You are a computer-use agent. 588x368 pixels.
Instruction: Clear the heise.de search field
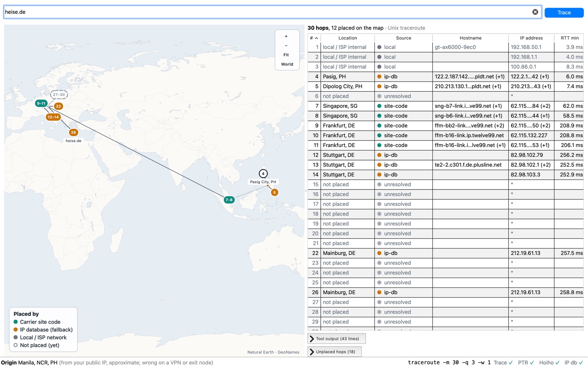535,12
